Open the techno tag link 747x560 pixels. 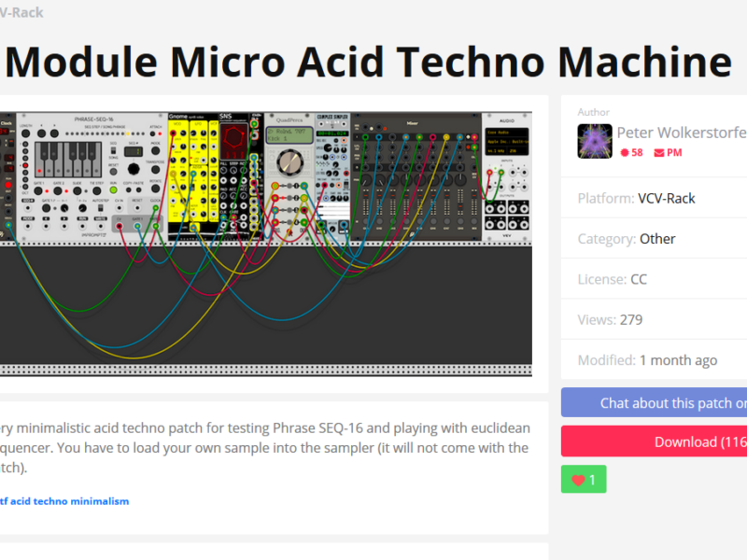pyautogui.click(x=50, y=501)
